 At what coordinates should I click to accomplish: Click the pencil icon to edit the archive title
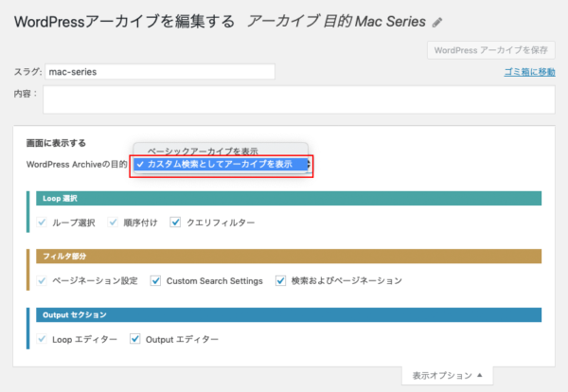(437, 23)
